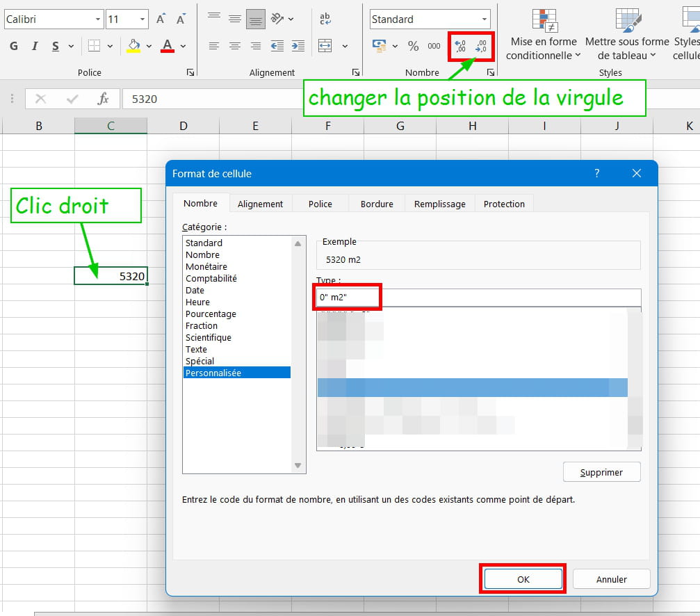The image size is (700, 616).
Task: Click the Supprimer button
Action: tap(601, 472)
